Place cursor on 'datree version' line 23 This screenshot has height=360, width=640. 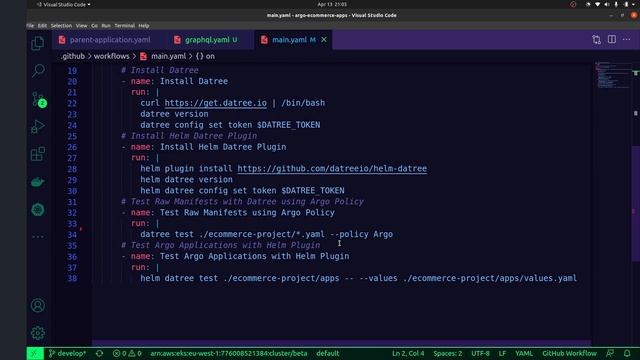pos(174,114)
